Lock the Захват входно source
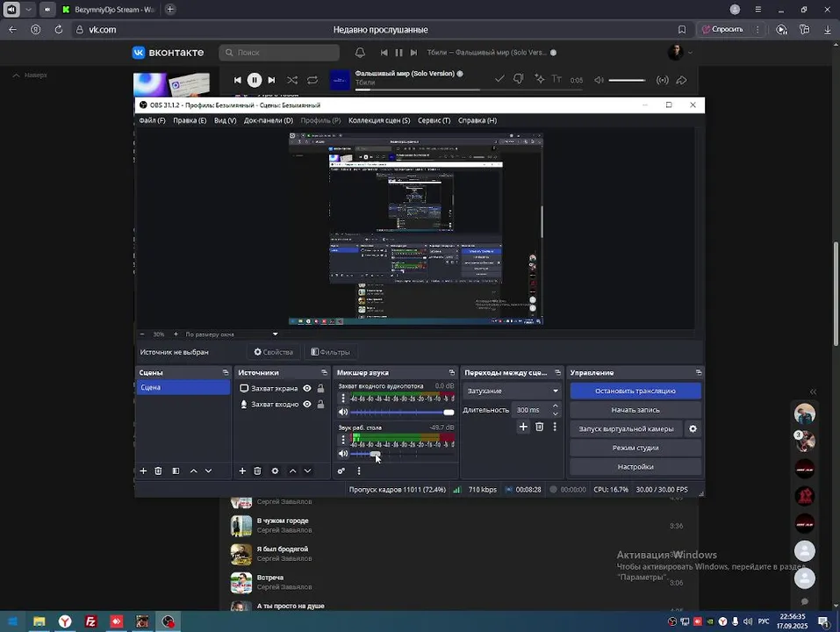Image resolution: width=840 pixels, height=632 pixels. click(320, 405)
